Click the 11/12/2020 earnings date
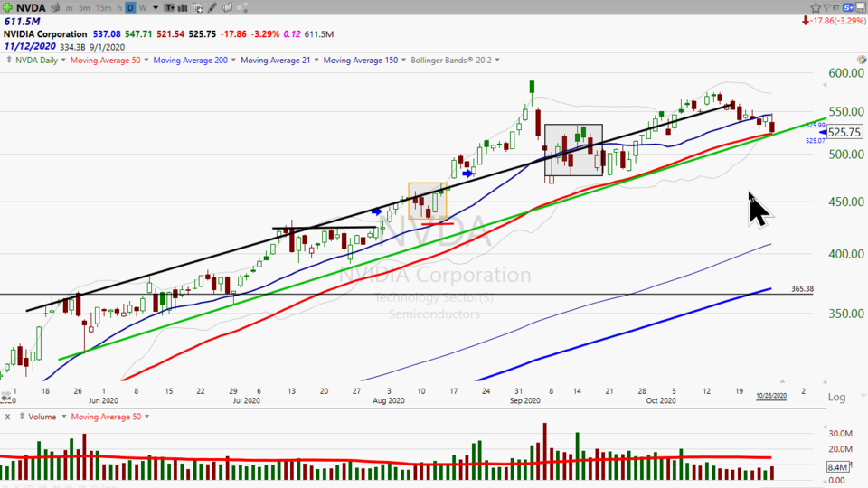Viewport: 868px width, 488px height. click(30, 47)
